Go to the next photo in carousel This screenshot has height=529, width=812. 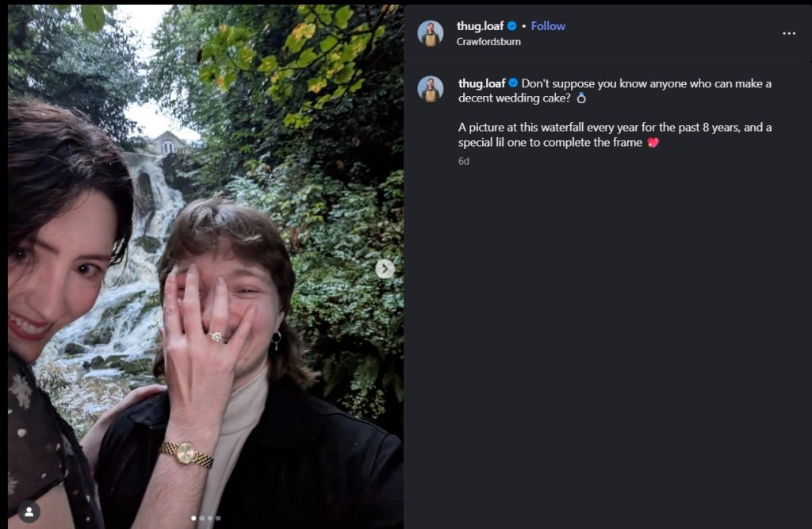pos(385,269)
